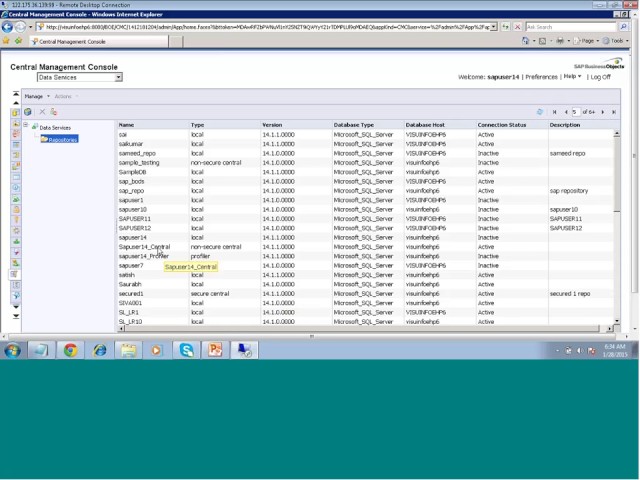Select the sample_testing repository row
The image size is (640, 480).
365,162
